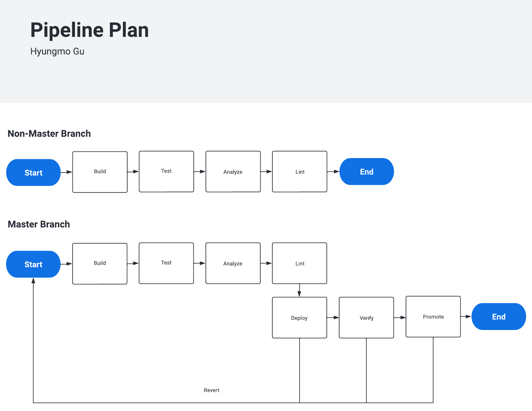This screenshot has height=411, width=532.
Task: Select the Promote step box
Action: pyautogui.click(x=433, y=317)
